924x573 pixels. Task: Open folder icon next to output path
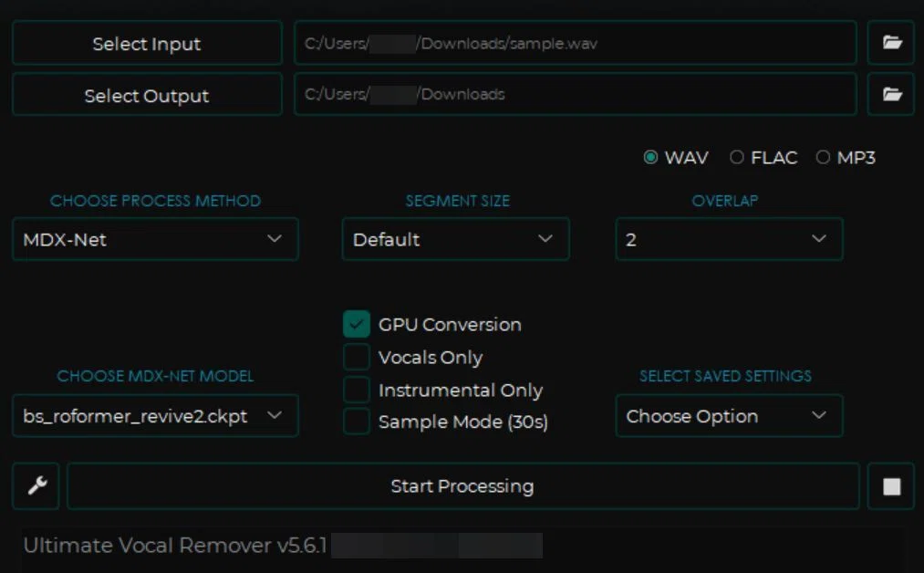tap(891, 94)
